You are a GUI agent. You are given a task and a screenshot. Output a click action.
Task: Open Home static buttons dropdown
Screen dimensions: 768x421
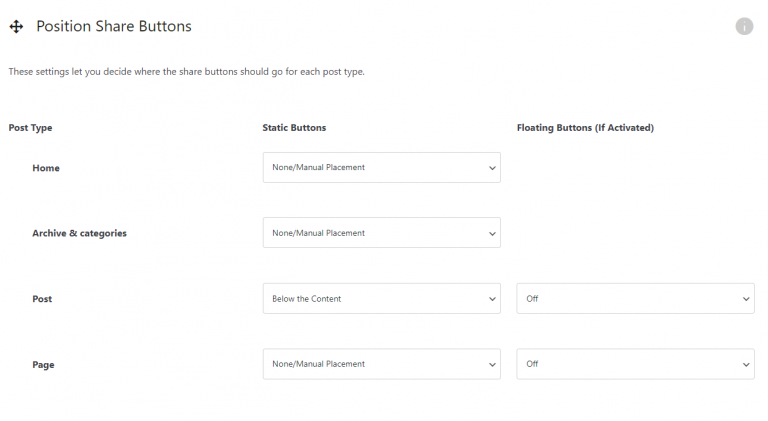coord(382,167)
